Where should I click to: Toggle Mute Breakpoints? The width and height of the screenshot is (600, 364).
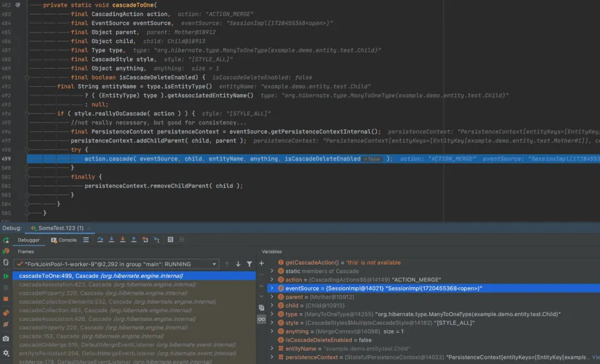click(x=6, y=324)
